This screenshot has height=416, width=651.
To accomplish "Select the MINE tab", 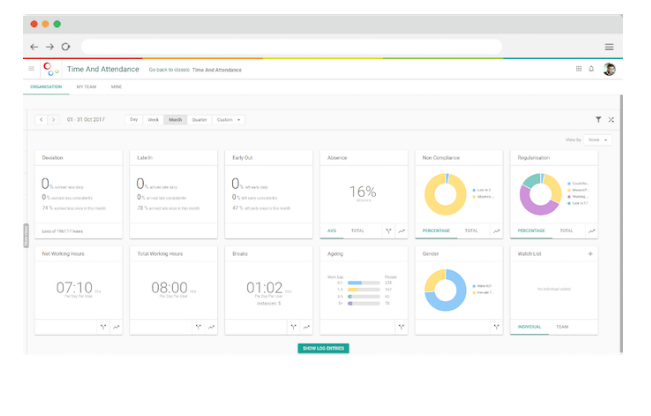I will tap(116, 87).
